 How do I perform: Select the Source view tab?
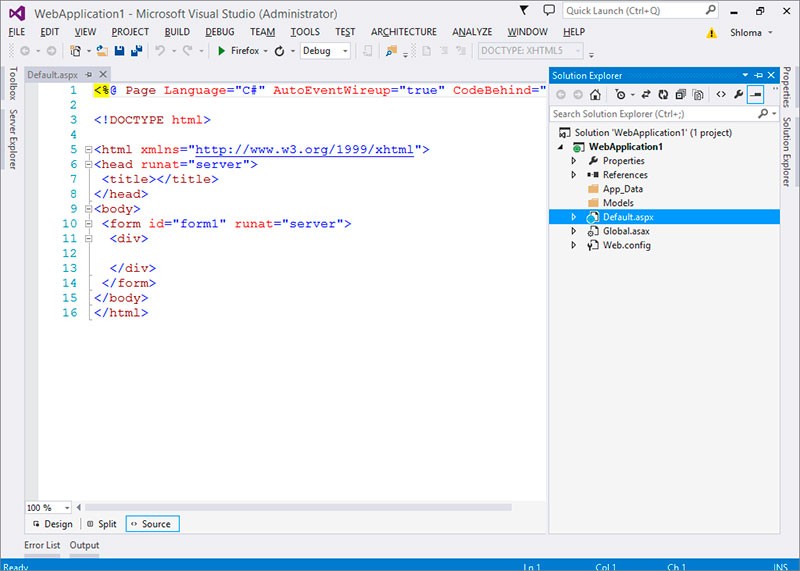click(153, 524)
